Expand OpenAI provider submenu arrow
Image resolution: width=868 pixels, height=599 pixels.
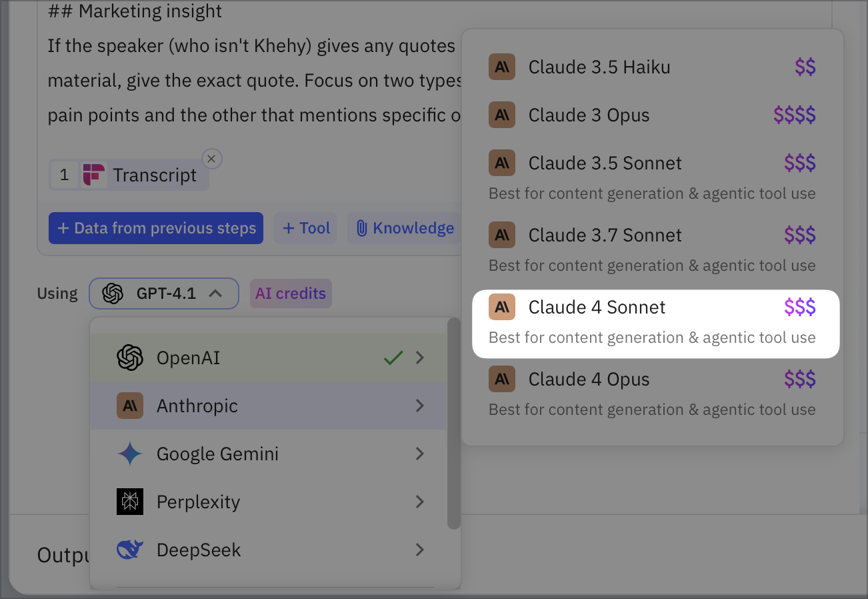(x=420, y=358)
